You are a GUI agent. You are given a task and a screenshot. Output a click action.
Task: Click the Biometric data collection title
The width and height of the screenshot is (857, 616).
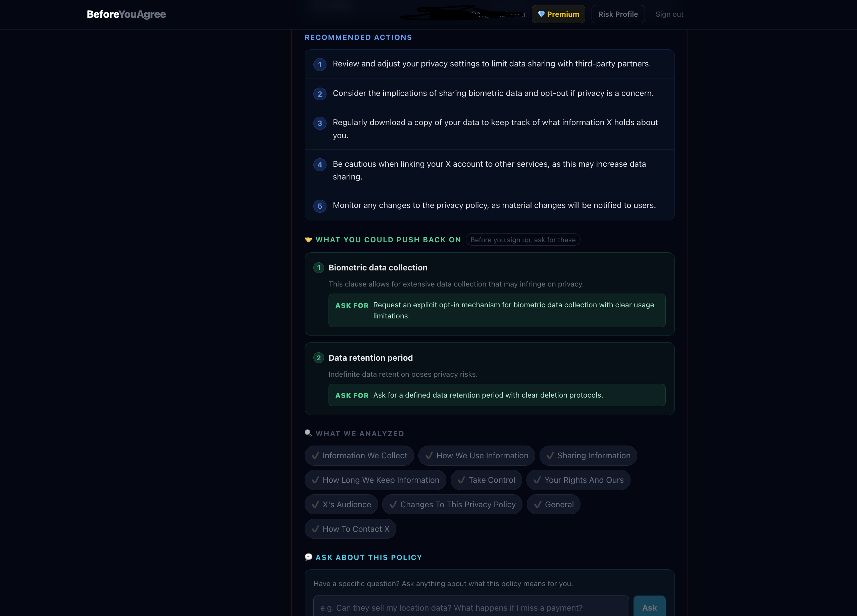click(x=378, y=267)
